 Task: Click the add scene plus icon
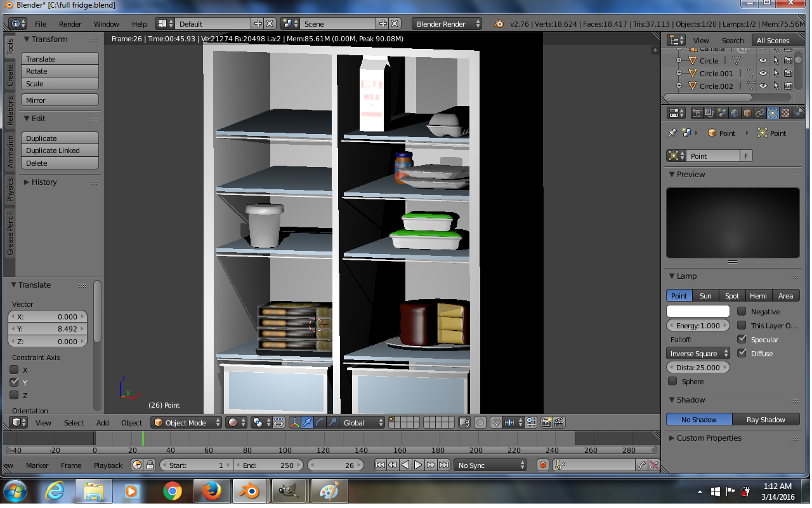[383, 23]
